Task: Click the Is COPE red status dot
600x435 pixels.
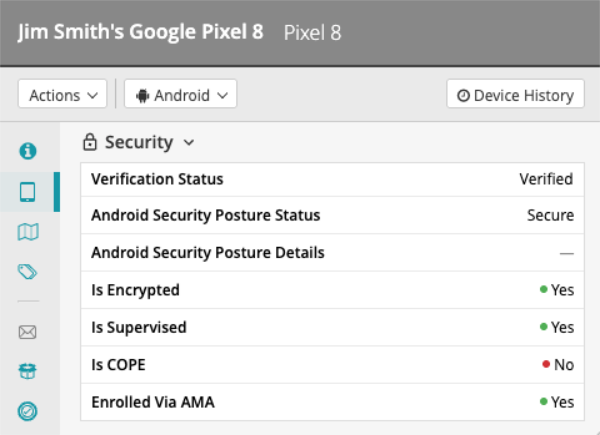Action: (x=546, y=364)
